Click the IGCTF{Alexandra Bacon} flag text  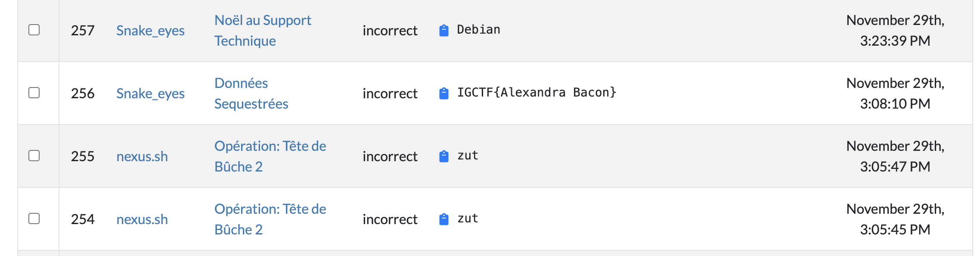537,93
